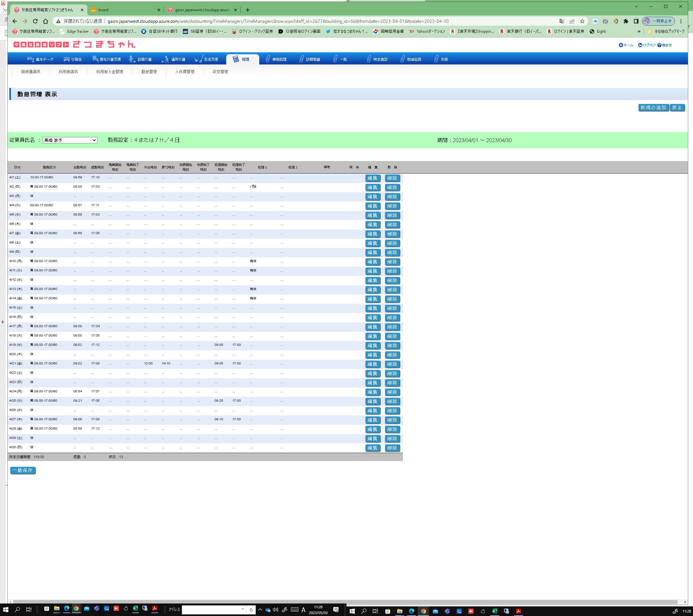Click the ホーム icon link at top right
693x616 pixels.
pos(626,45)
